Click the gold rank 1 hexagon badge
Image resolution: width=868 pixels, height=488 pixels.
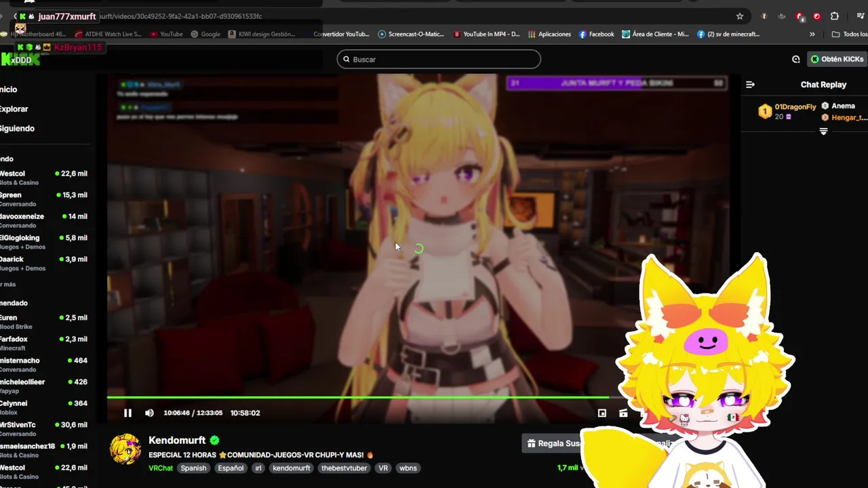coord(765,112)
